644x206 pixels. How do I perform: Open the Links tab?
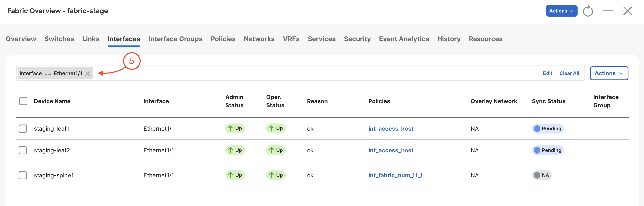pyautogui.click(x=91, y=39)
